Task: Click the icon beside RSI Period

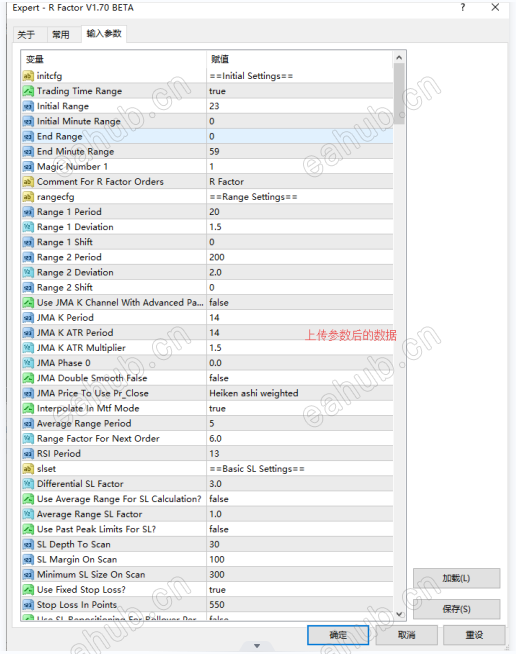Action: (x=28, y=453)
